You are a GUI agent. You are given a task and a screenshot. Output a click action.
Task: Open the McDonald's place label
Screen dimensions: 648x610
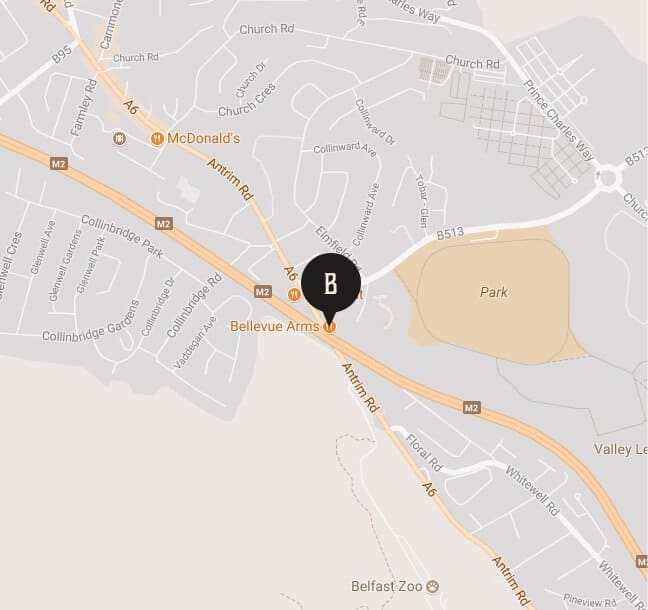click(x=203, y=138)
